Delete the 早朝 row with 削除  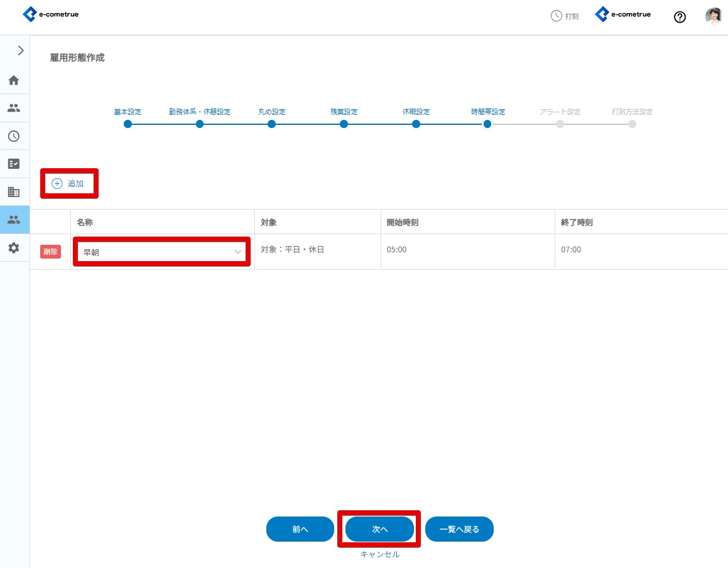(x=51, y=252)
